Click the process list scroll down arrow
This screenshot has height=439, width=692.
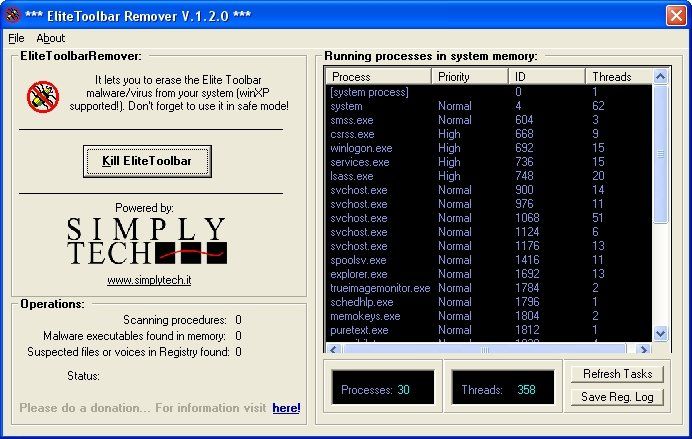tap(660, 334)
